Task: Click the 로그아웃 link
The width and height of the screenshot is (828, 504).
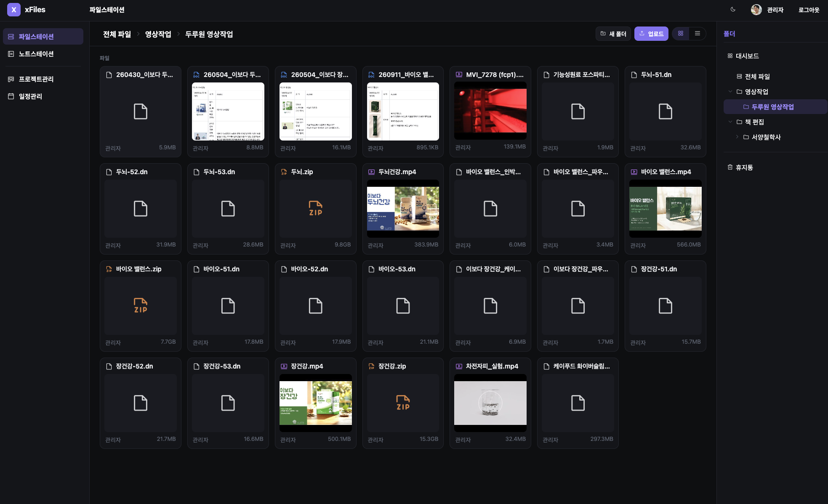Action: pyautogui.click(x=809, y=10)
